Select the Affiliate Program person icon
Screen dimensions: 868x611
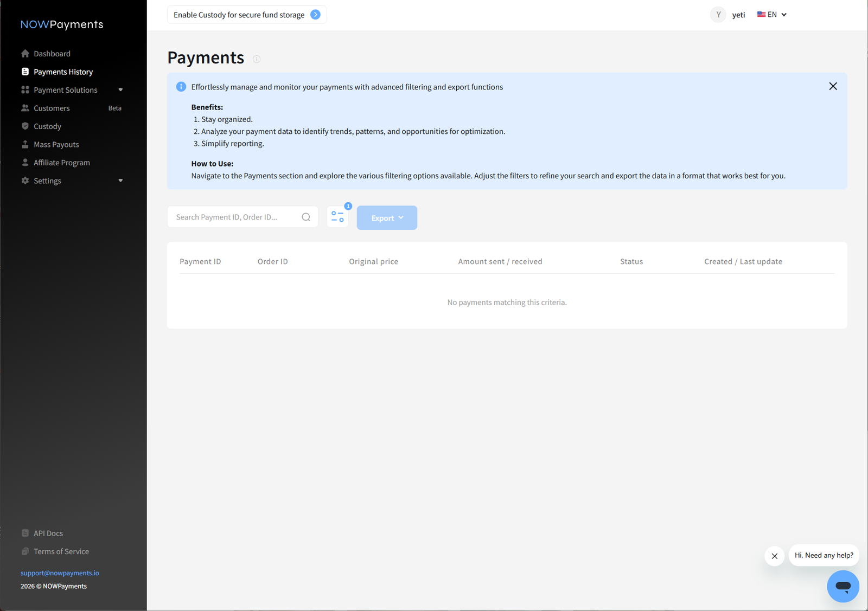click(x=25, y=162)
